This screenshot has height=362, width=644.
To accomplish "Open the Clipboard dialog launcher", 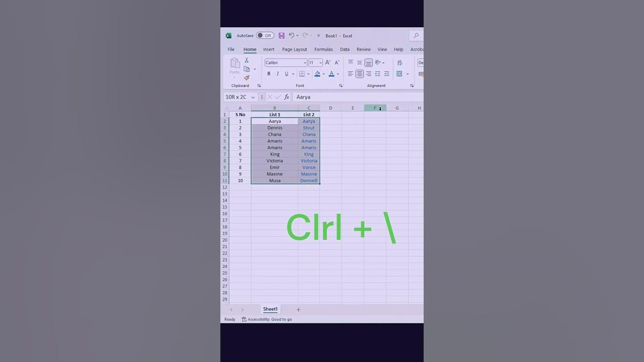I will pyautogui.click(x=259, y=86).
